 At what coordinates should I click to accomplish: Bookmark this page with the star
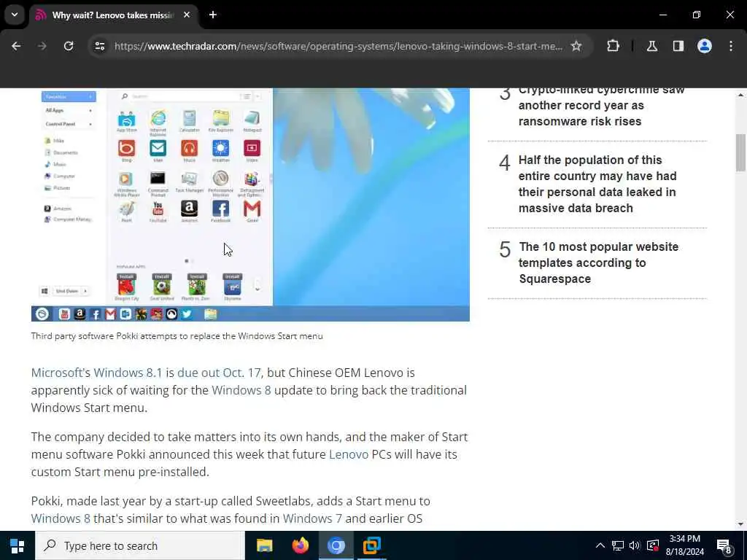576,46
